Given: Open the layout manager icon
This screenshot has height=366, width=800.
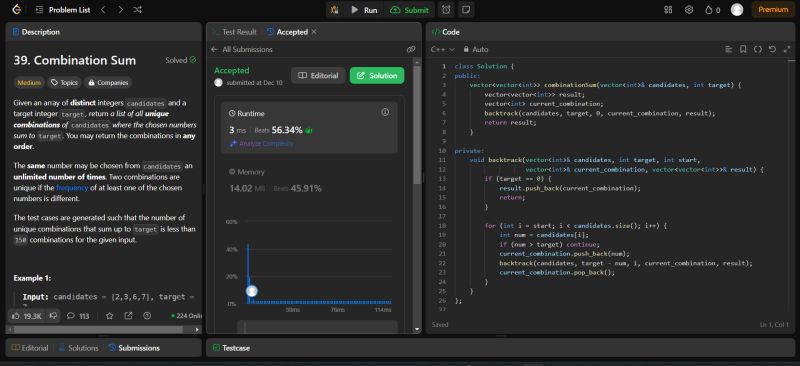Looking at the screenshot, I should [x=668, y=10].
